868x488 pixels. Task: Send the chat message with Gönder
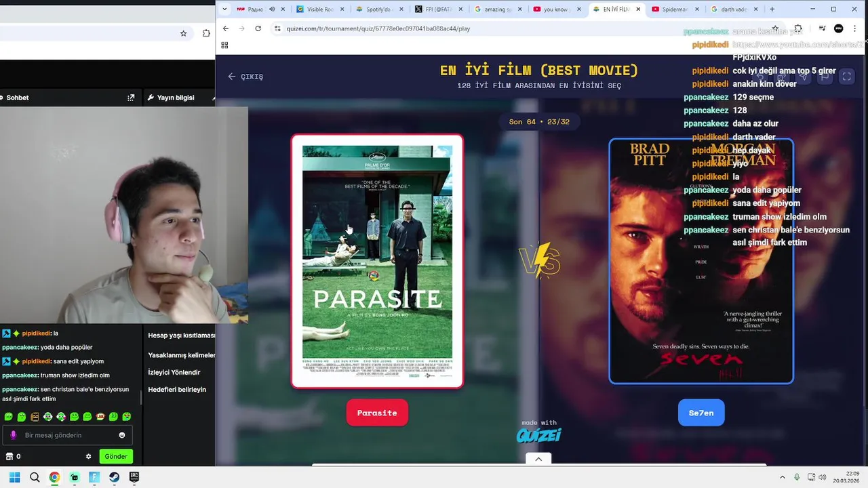[116, 456]
